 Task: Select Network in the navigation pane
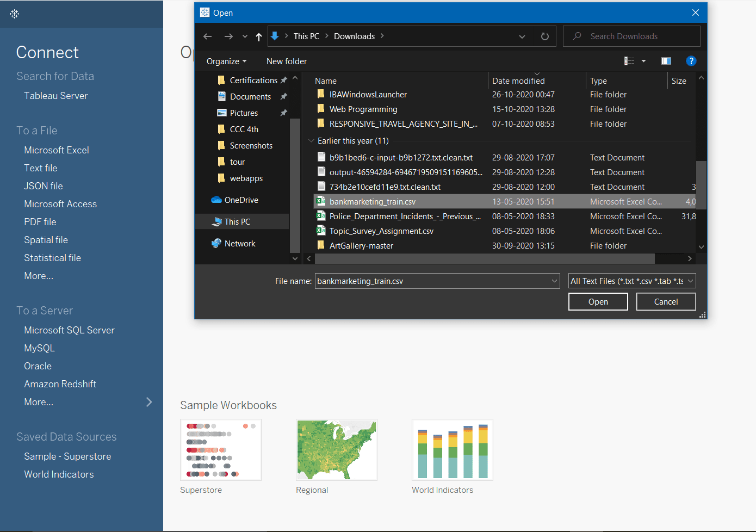pyautogui.click(x=239, y=243)
